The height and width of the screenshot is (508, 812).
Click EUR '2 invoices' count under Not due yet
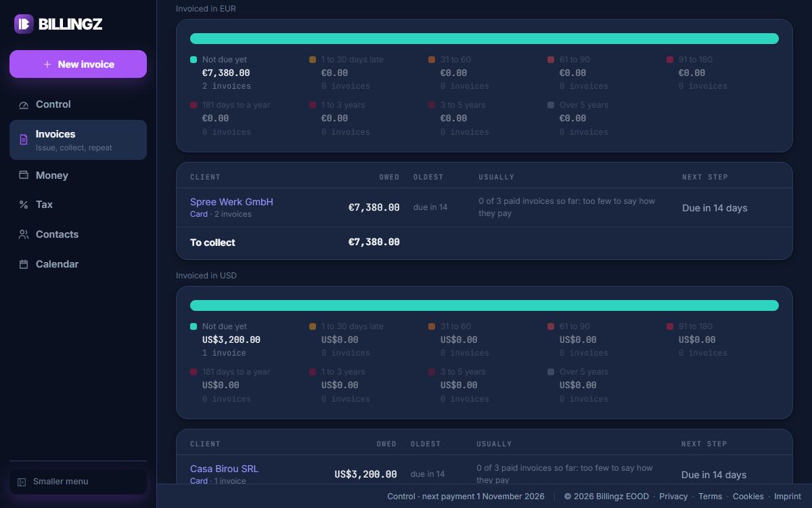tap(227, 86)
